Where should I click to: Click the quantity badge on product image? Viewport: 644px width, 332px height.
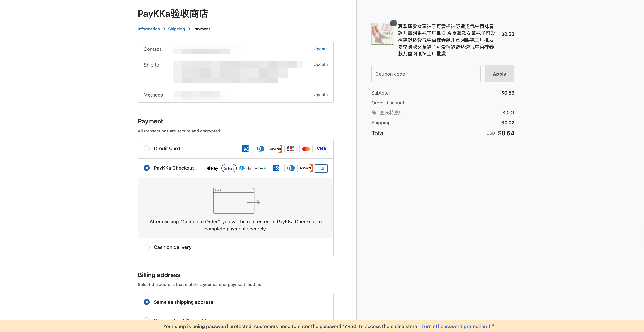pos(393,23)
